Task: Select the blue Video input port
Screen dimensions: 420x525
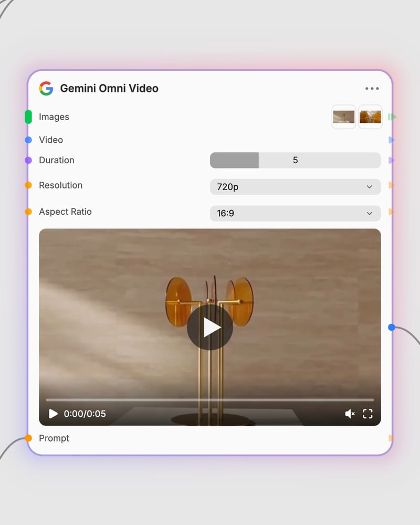Action: (x=28, y=140)
